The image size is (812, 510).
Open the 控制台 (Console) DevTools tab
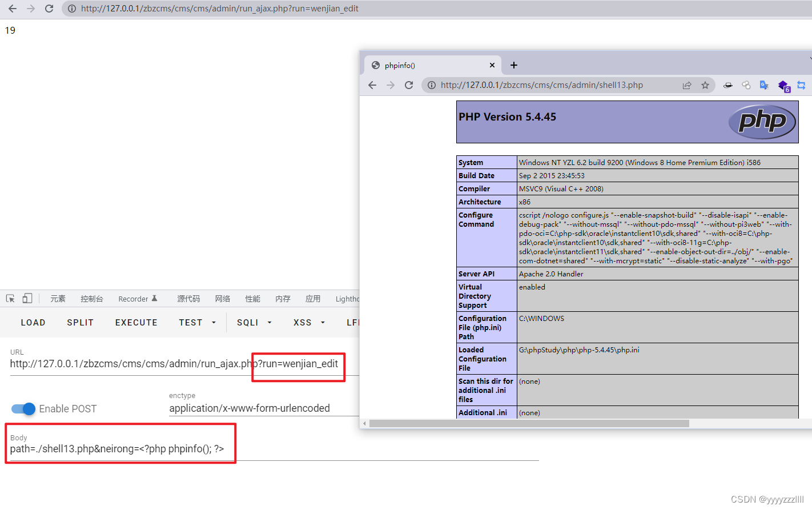(92, 299)
